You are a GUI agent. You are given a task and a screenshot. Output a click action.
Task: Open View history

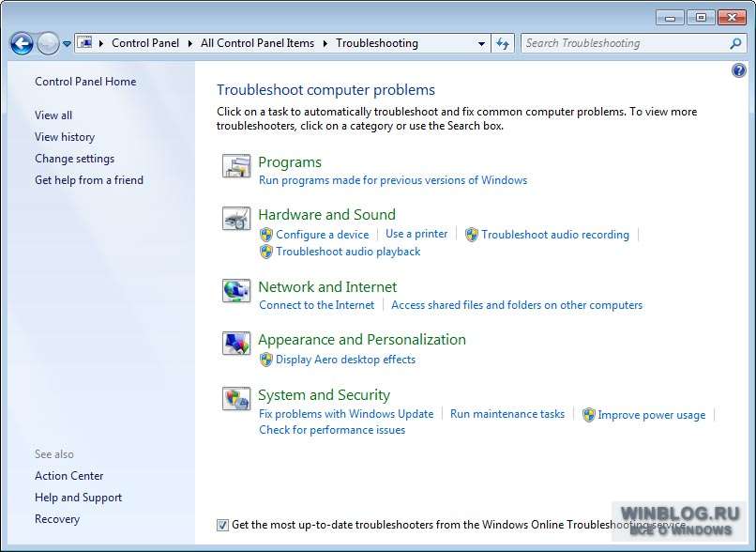tap(65, 137)
